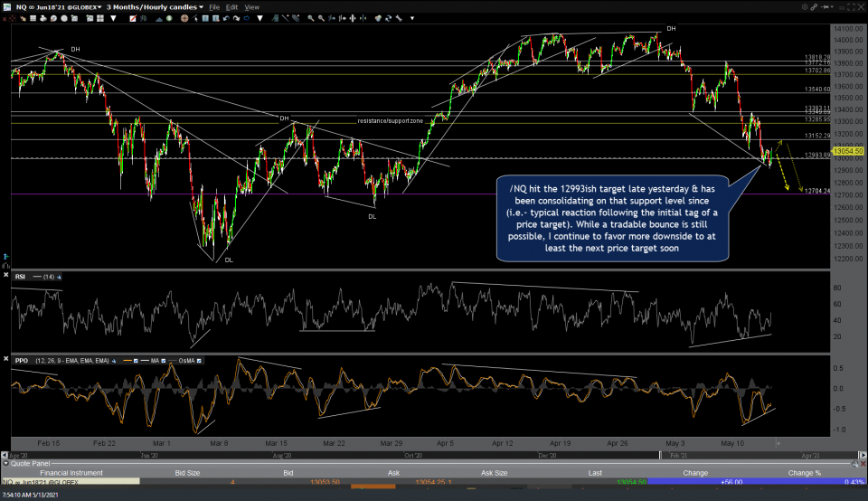
Task: Open the last toolbar overflow arrow
Action: pos(412,18)
